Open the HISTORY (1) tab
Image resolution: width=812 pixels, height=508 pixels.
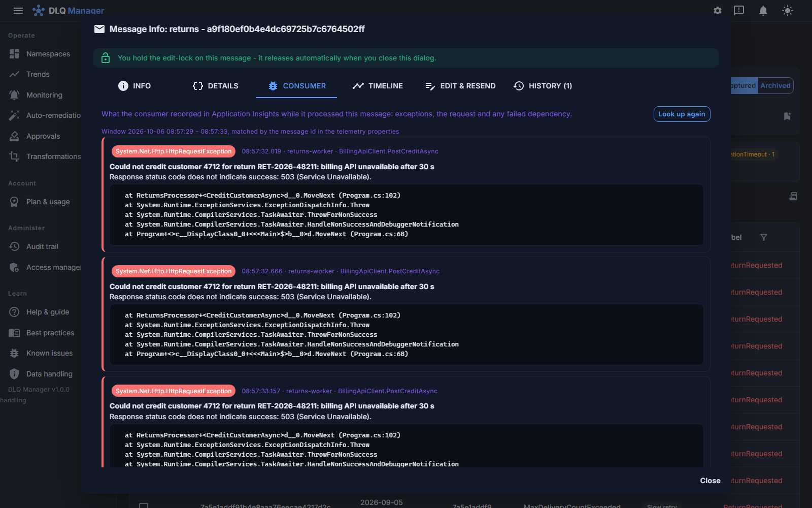[543, 86]
